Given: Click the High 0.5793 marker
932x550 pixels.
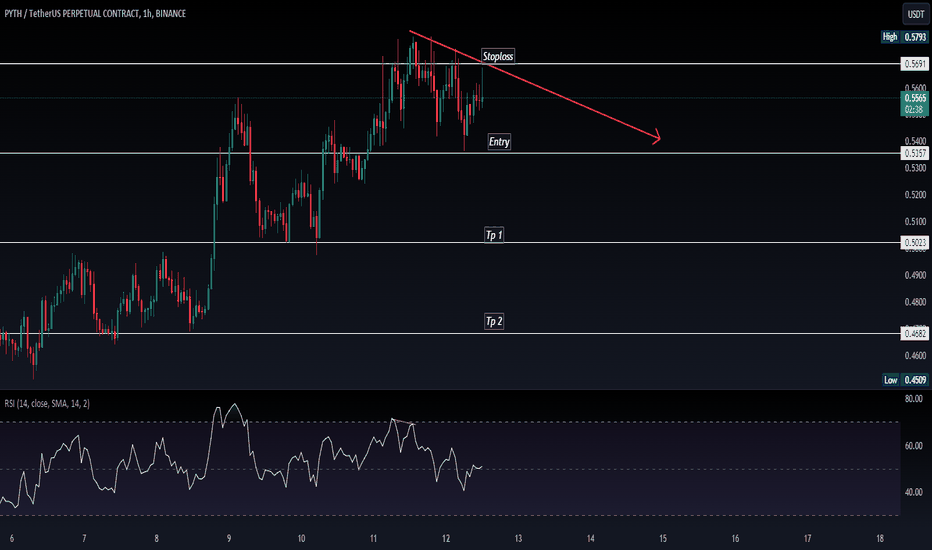Looking at the screenshot, I should coord(904,37).
